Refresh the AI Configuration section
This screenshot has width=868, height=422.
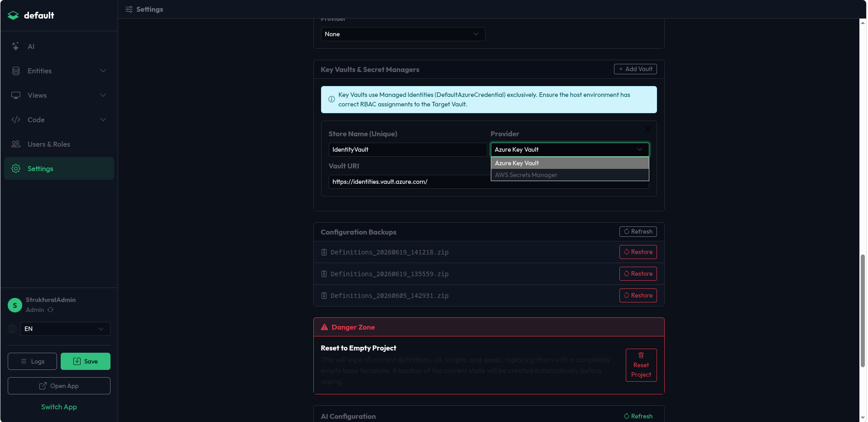click(x=638, y=416)
